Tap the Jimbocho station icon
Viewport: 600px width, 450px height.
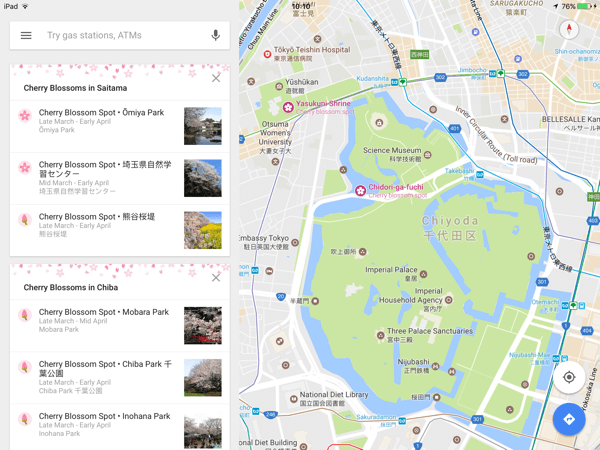(492, 73)
